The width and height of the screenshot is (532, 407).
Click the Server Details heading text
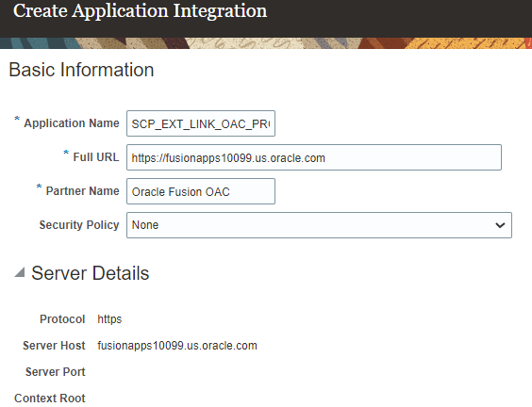coord(91,273)
